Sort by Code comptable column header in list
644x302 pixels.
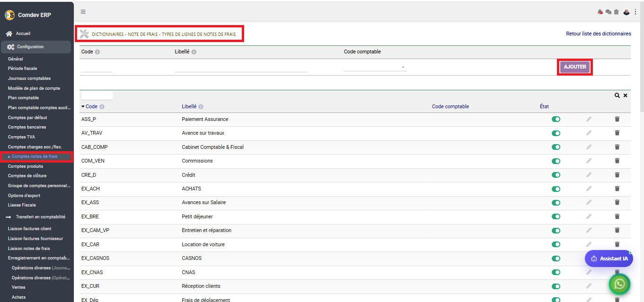(x=450, y=106)
